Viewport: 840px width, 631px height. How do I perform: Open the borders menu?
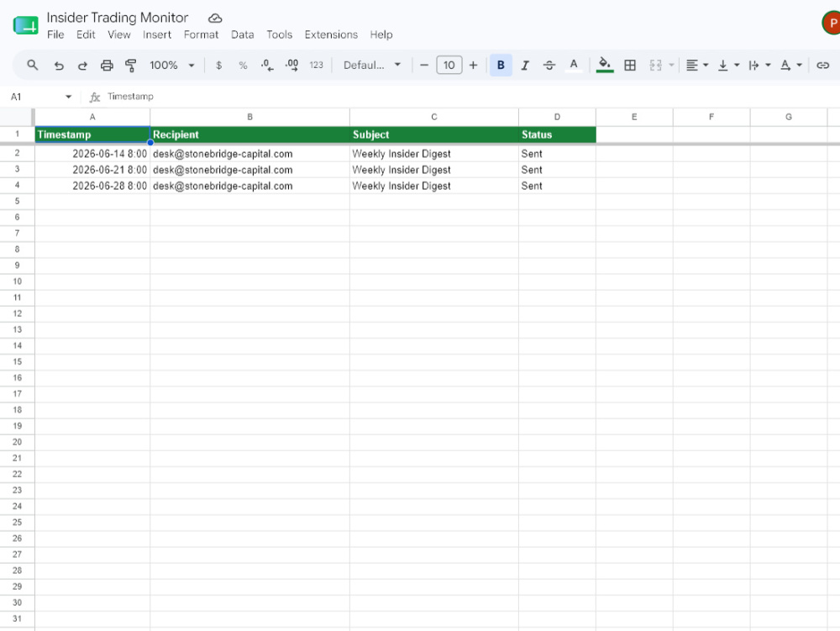pyautogui.click(x=630, y=66)
